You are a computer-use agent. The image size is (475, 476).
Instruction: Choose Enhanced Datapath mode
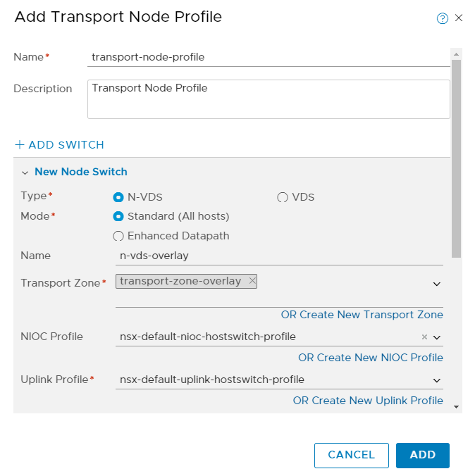(118, 236)
